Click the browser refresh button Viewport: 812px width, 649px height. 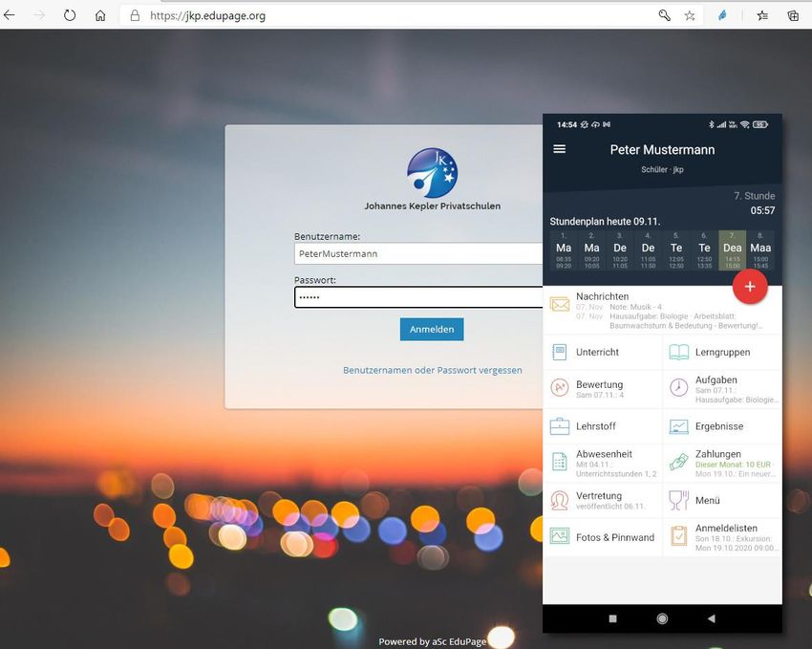coord(70,15)
